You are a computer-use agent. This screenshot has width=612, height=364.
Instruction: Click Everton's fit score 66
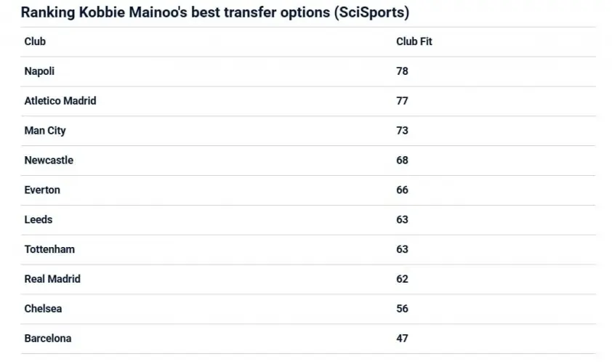pos(402,190)
